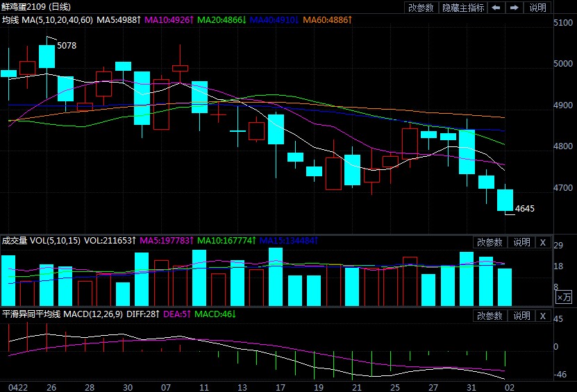Screen dimensions: 577x392
Task: Select the MA5:4988 legend label
Action: pos(117,20)
